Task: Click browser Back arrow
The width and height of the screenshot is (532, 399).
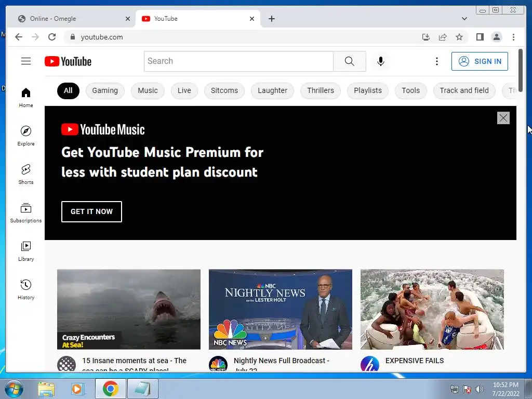Action: tap(19, 37)
